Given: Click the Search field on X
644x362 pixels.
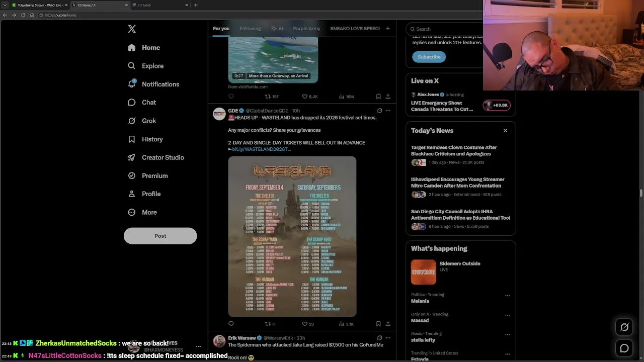Looking at the screenshot, I should point(445,29).
